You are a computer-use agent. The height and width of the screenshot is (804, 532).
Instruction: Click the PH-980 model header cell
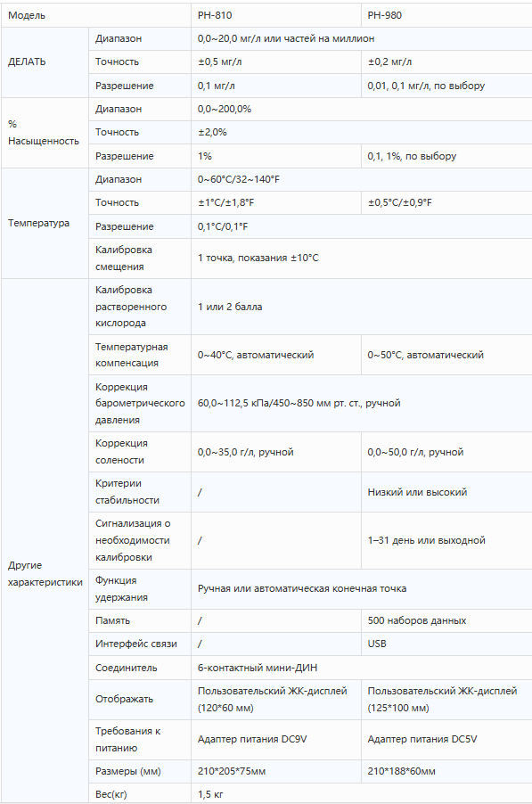(x=446, y=15)
